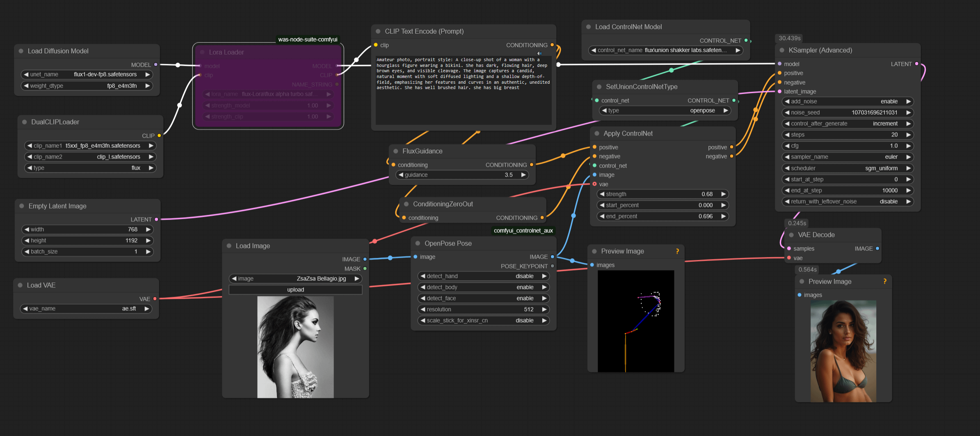Open the weight_dtype selector

pyautogui.click(x=87, y=86)
